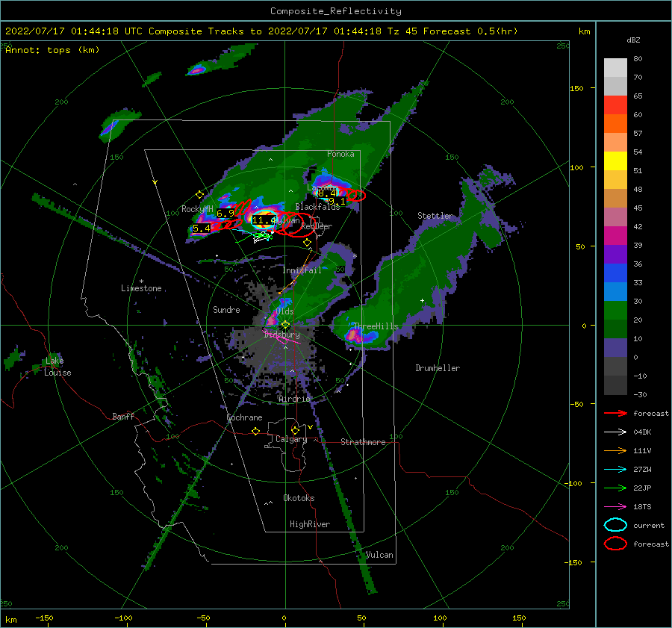
Task: Click the magenta 18TS track arrow icon
Action: click(x=615, y=507)
